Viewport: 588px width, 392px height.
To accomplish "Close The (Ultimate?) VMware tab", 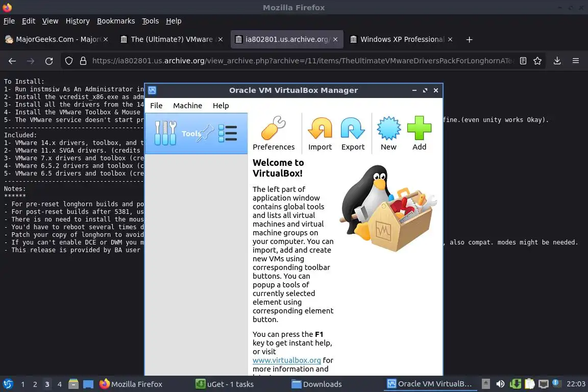I will tap(220, 39).
